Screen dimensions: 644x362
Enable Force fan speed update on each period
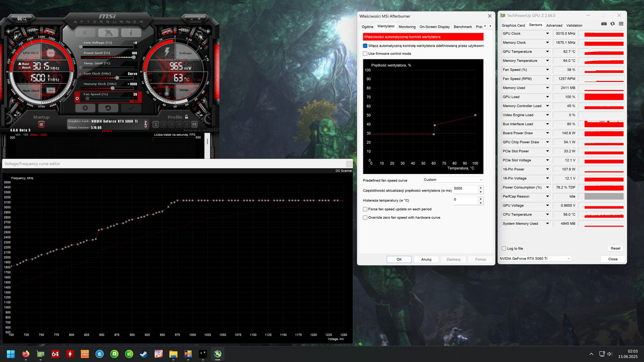point(365,209)
